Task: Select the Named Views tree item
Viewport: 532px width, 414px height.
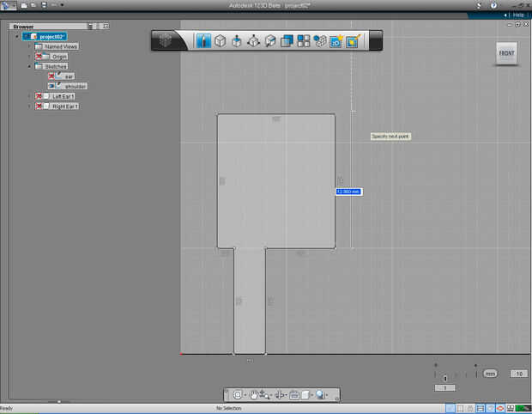Action: 57,46
